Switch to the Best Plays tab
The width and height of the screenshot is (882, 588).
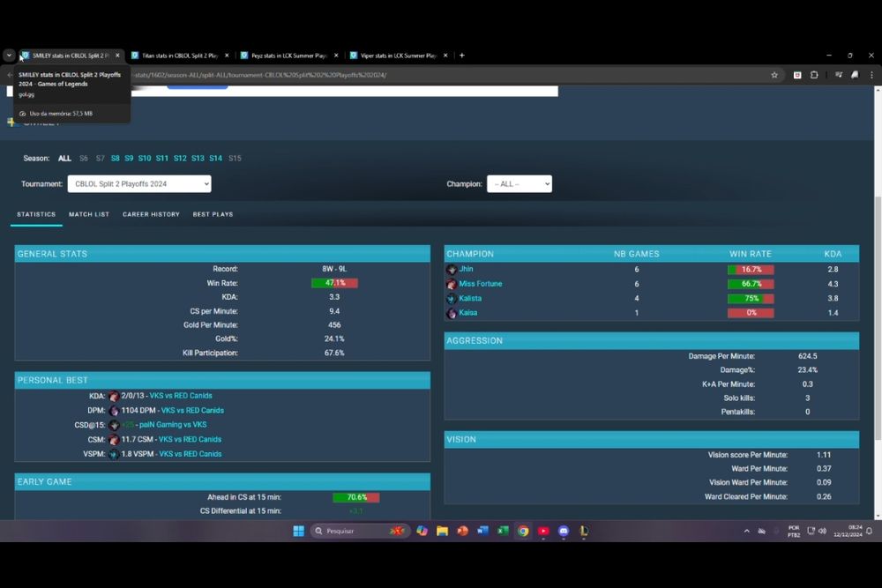pyautogui.click(x=213, y=215)
